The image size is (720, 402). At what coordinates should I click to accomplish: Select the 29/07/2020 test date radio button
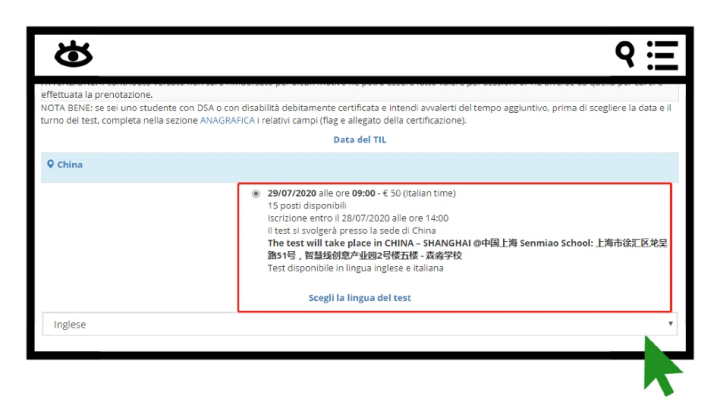[256, 193]
